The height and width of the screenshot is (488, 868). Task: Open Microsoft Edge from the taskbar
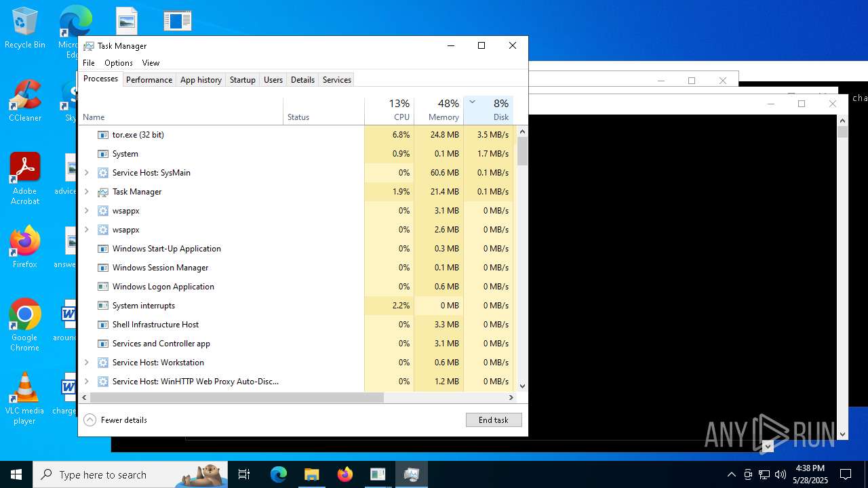[x=279, y=474]
